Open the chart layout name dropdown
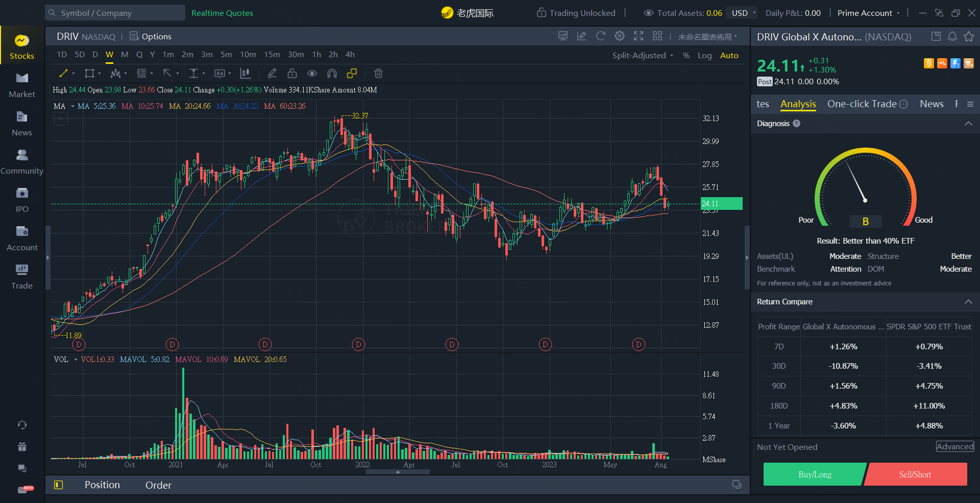Screen dimensions: 980x503 [x=707, y=37]
